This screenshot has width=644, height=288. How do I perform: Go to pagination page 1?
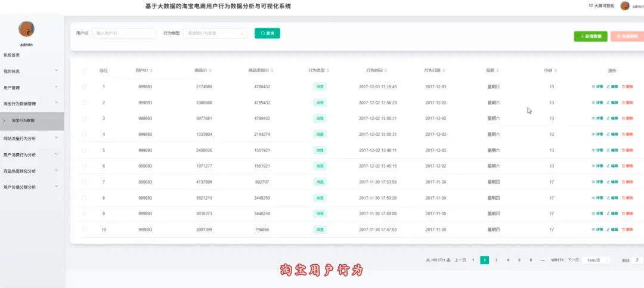click(x=473, y=260)
